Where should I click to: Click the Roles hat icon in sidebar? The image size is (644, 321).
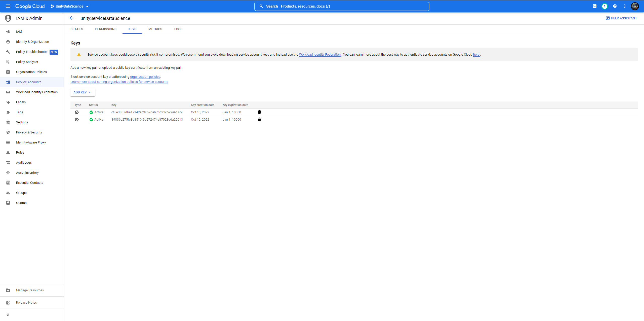8,153
